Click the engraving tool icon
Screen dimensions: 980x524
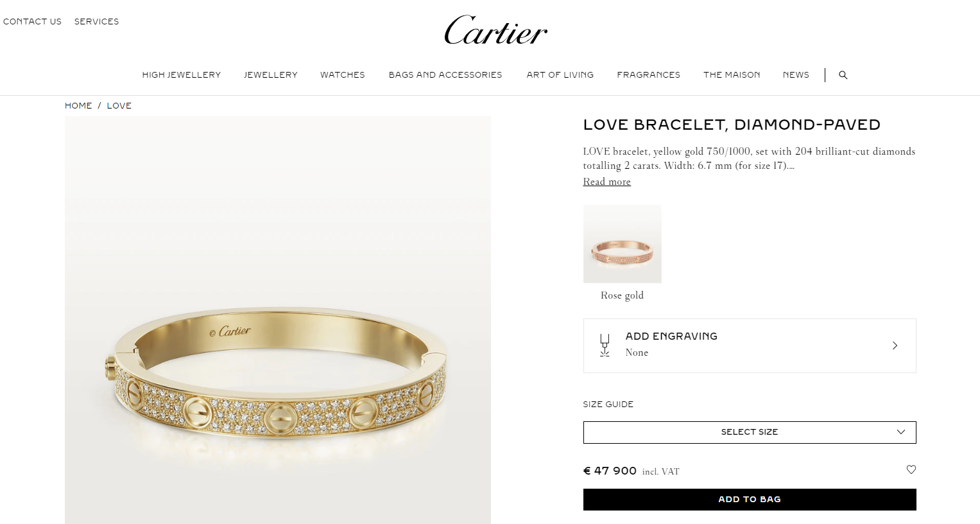[x=604, y=345]
